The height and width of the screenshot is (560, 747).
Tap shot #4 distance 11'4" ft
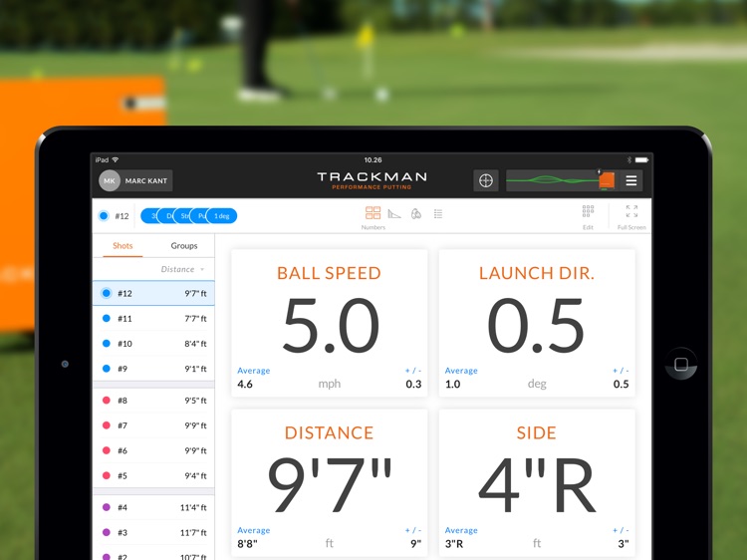tap(193, 507)
